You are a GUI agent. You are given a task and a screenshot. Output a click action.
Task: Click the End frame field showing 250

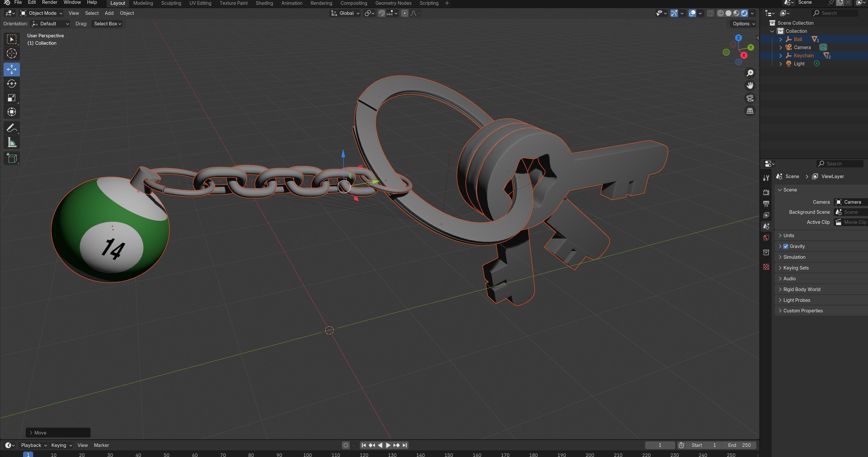(x=739, y=445)
